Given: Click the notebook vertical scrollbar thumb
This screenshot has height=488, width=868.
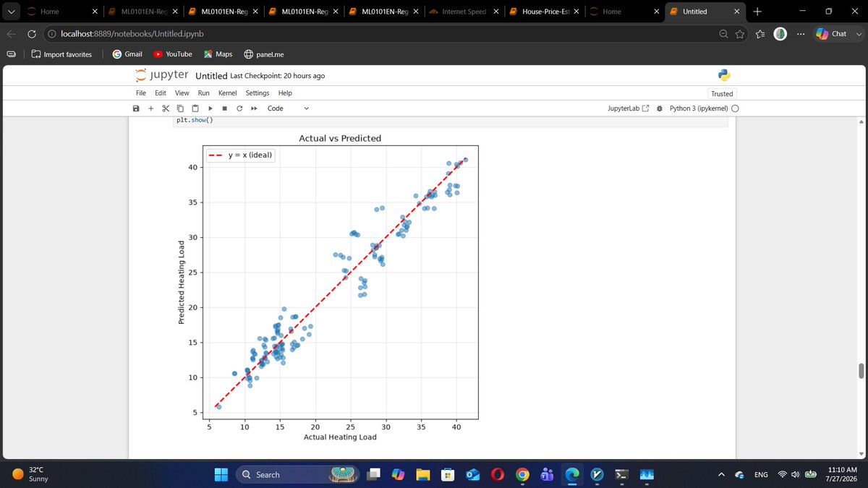Looking at the screenshot, I should click(x=861, y=371).
